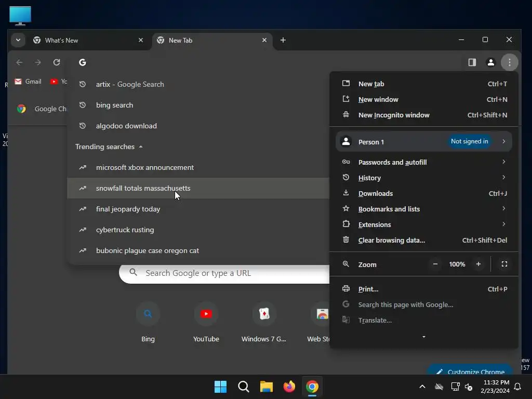Close the New Tab tab
Viewport: 532px width, 399px height.
tap(264, 41)
